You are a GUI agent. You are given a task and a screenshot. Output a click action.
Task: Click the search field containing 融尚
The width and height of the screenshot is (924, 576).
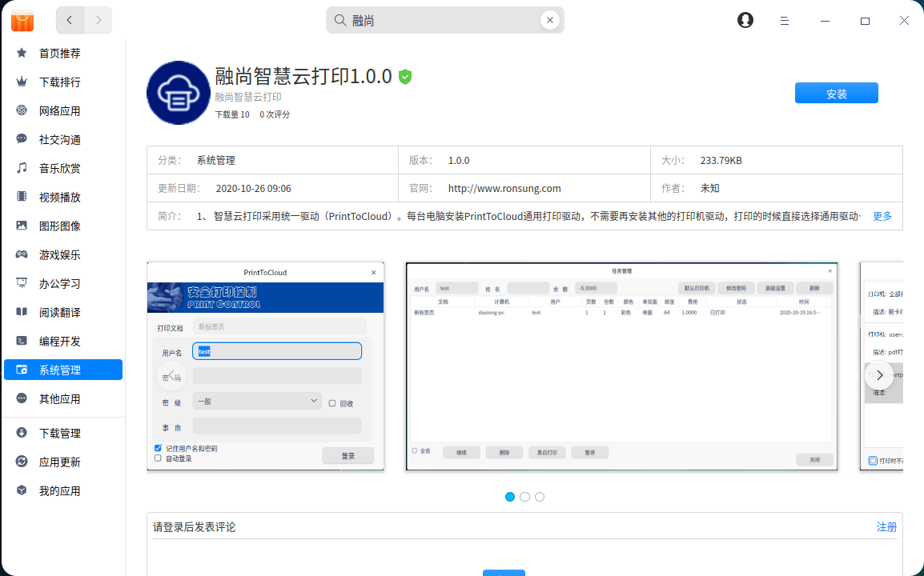pos(440,20)
